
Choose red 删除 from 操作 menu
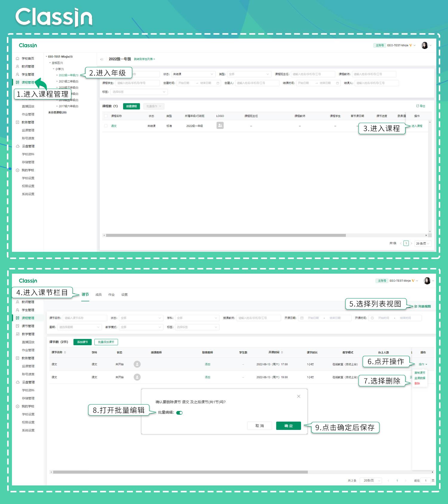click(417, 384)
